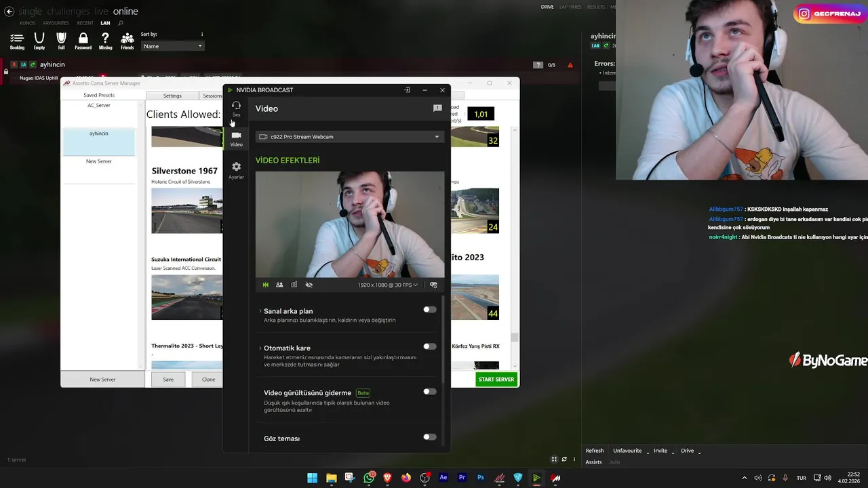Enable the Sanal arka plan toggle
The height and width of the screenshot is (488, 868).
coord(430,310)
